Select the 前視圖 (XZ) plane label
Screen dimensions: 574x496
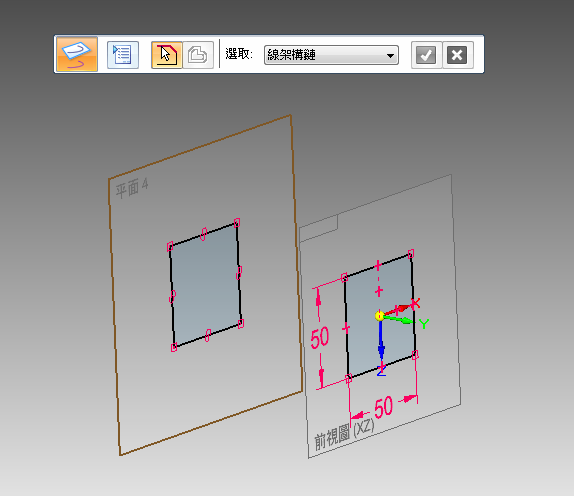tap(344, 434)
